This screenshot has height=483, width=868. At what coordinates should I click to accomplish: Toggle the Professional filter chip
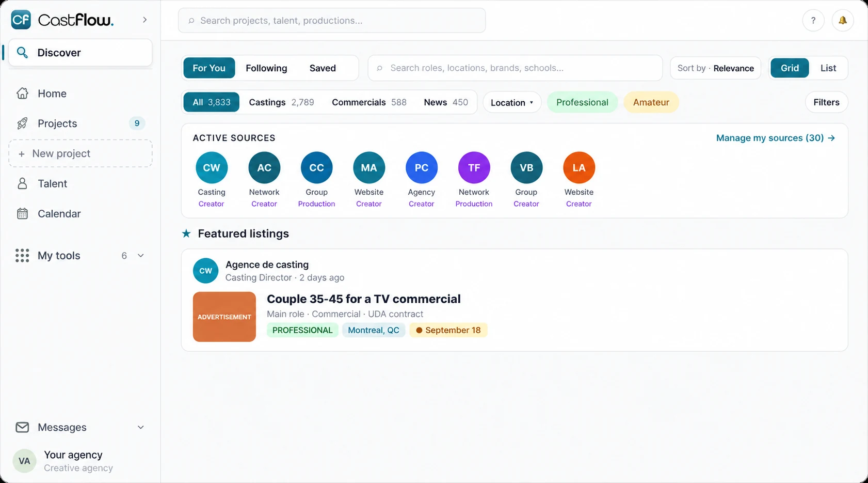(582, 102)
